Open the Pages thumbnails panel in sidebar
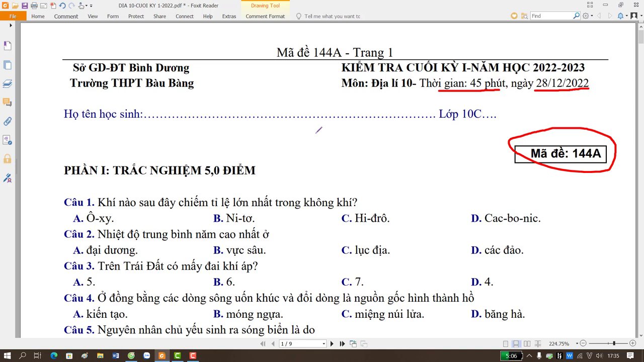This screenshot has height=362, width=644. [x=8, y=65]
